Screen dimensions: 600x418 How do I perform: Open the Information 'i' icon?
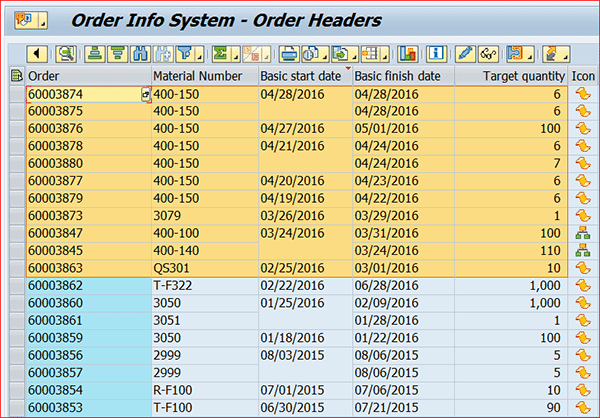(x=436, y=54)
